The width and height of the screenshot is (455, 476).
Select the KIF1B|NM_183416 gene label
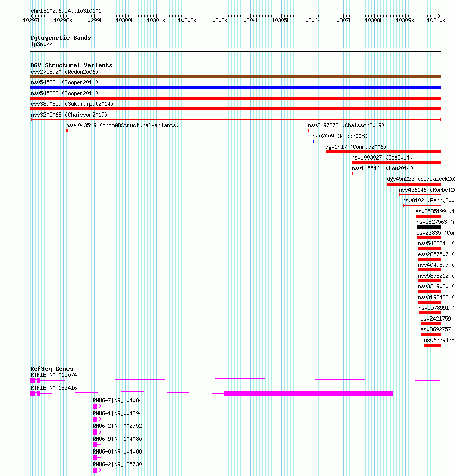coord(54,388)
